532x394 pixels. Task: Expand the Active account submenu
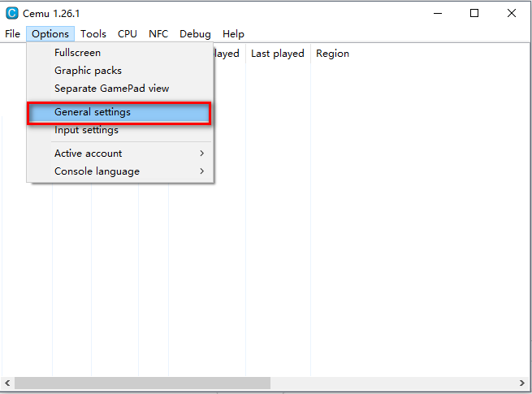[x=120, y=154]
